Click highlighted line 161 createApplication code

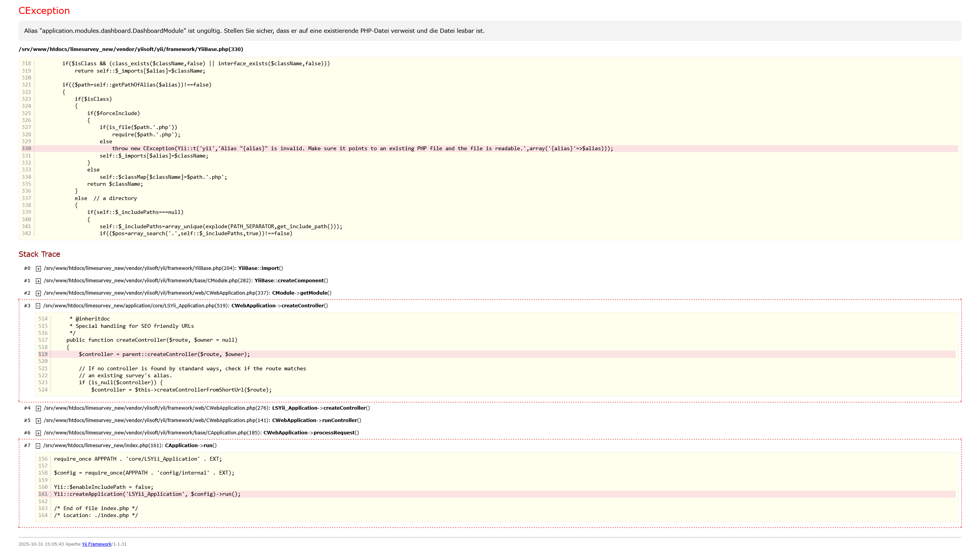coord(147,494)
